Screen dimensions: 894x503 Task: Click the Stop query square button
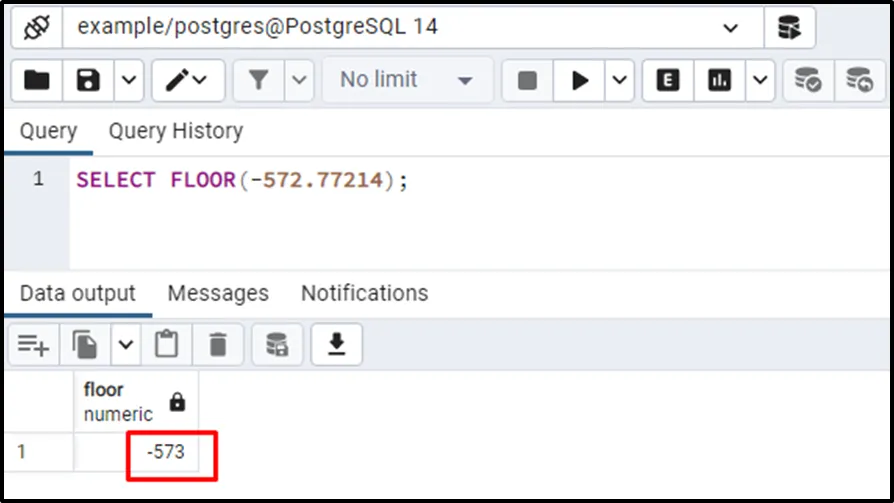[527, 80]
